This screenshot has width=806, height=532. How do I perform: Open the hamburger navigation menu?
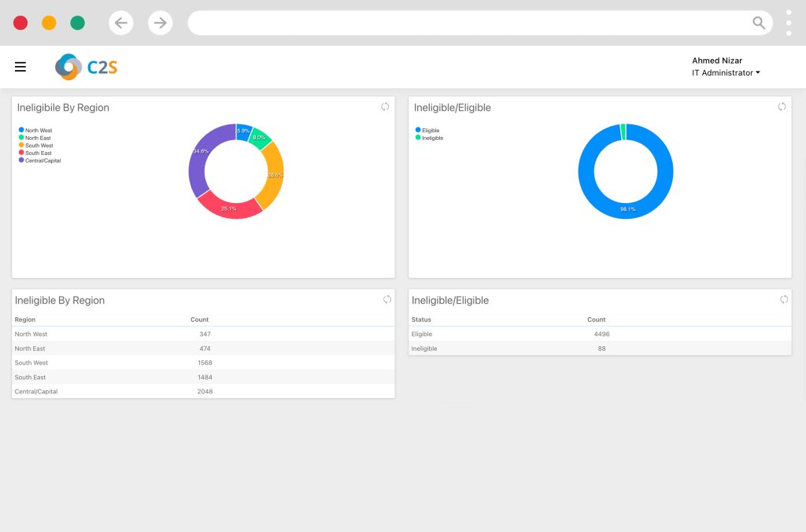pos(20,67)
